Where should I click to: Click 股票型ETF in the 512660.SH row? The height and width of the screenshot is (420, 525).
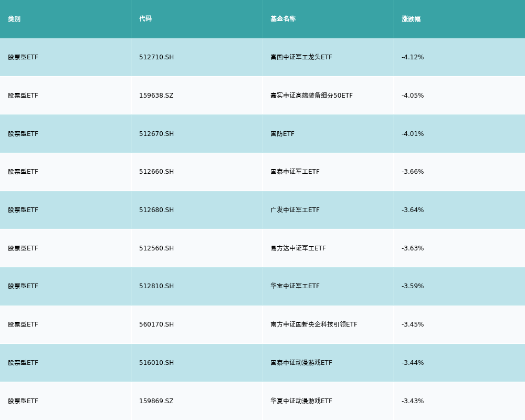pos(23,172)
